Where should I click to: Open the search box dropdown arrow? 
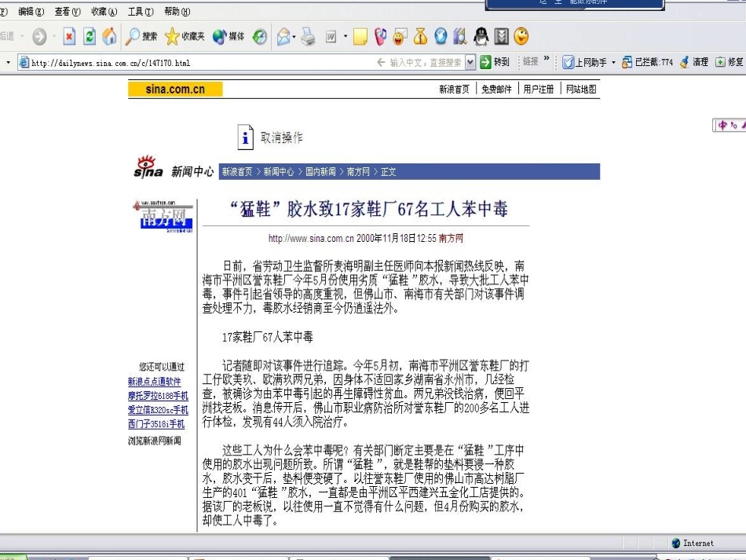(x=470, y=62)
